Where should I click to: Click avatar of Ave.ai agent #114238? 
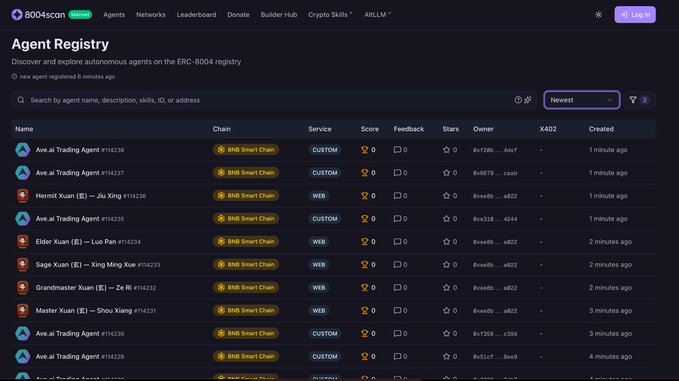(x=23, y=150)
